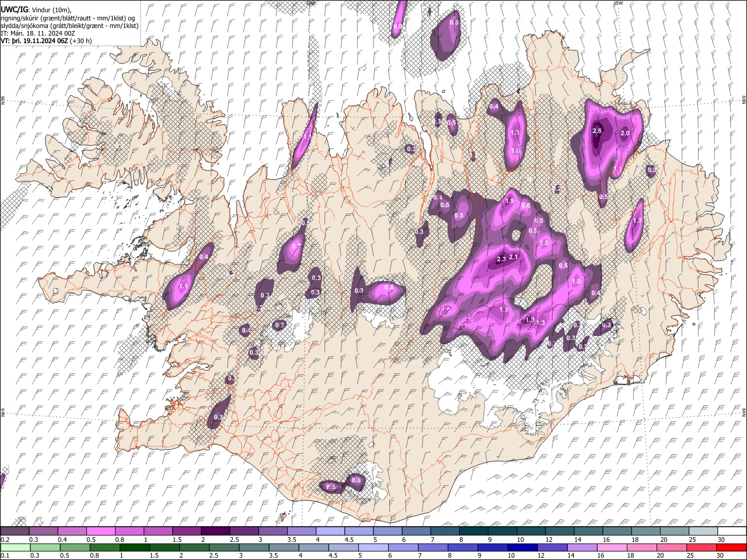747x560 pixels.
Task: Click the '64N' latitude label on the right edge
Action: (744, 411)
